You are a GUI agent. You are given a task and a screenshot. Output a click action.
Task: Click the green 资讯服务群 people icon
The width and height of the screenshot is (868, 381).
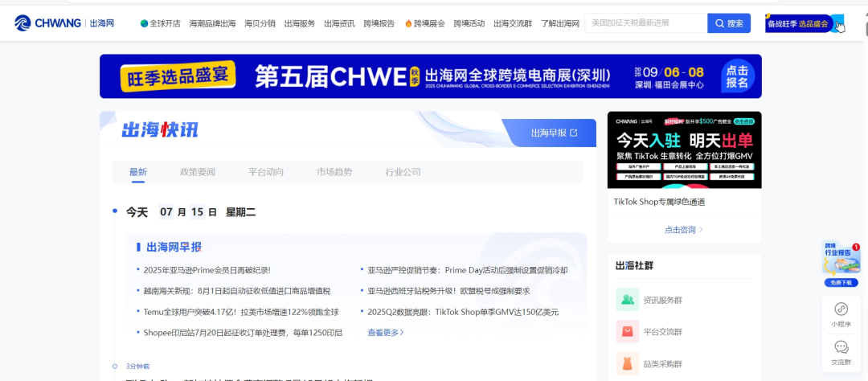pyautogui.click(x=627, y=300)
